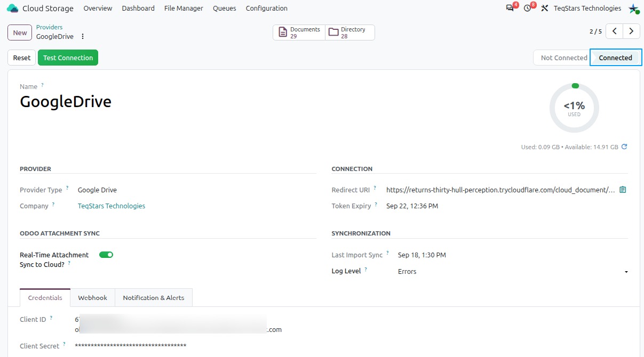Open the GoogleDrive record actions menu
Screen dimensions: 644x357
83,37
